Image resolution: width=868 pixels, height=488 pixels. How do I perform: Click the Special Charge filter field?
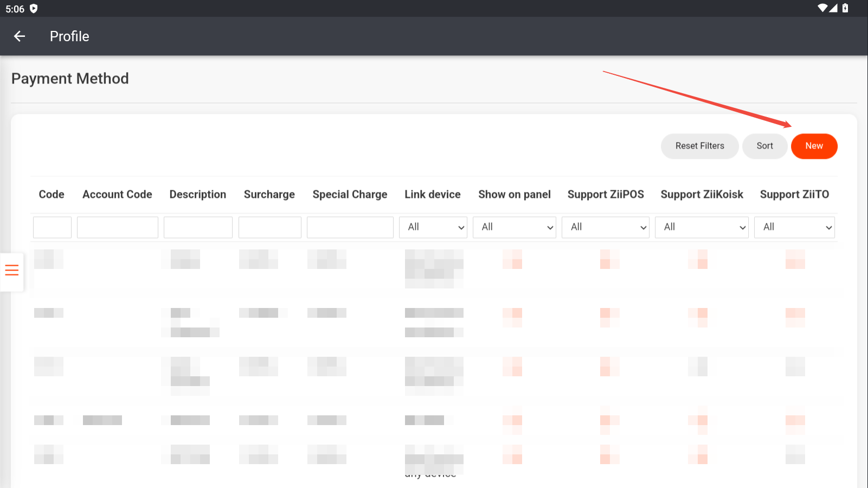(350, 227)
